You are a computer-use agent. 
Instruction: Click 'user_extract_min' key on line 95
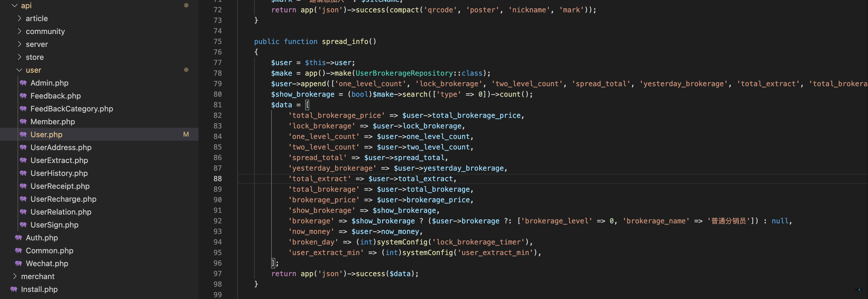pos(326,252)
